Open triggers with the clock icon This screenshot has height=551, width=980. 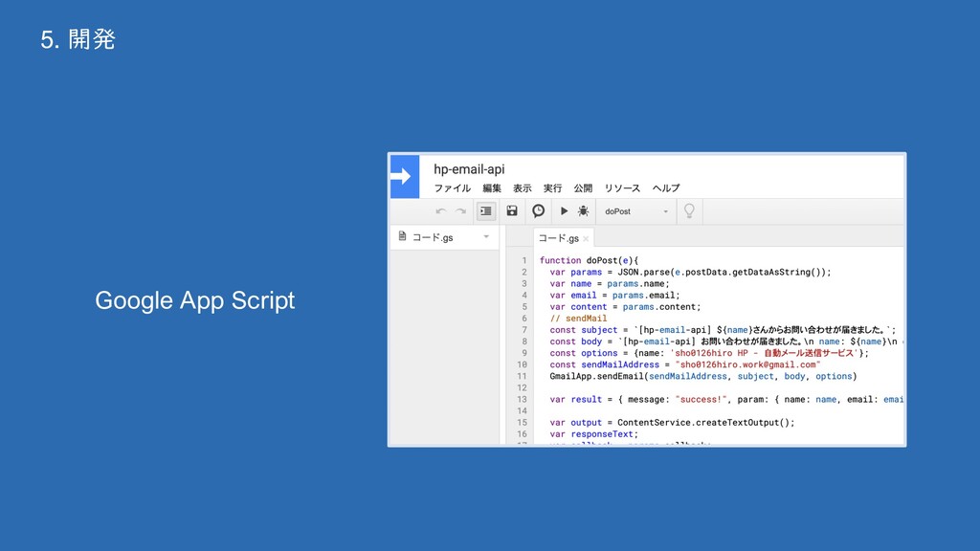pyautogui.click(x=538, y=211)
